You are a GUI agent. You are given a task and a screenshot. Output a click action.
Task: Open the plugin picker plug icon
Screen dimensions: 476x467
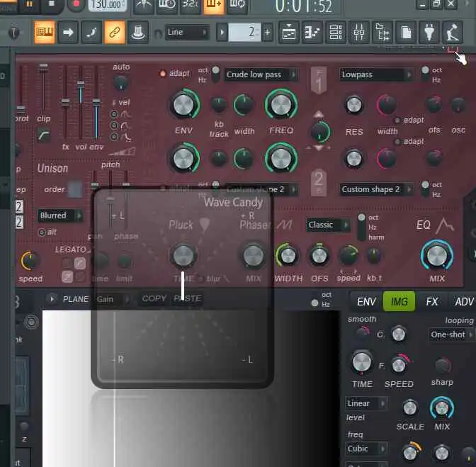click(x=429, y=32)
